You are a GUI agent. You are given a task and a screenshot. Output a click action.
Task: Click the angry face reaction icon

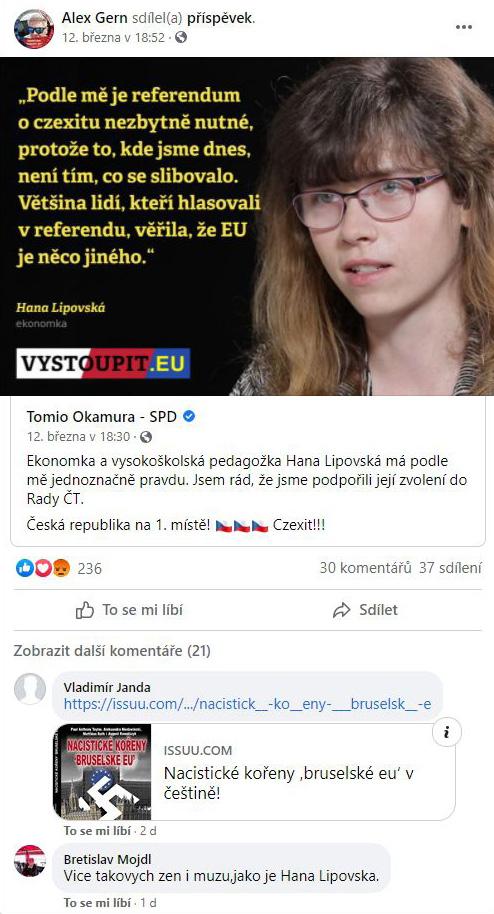61,568
